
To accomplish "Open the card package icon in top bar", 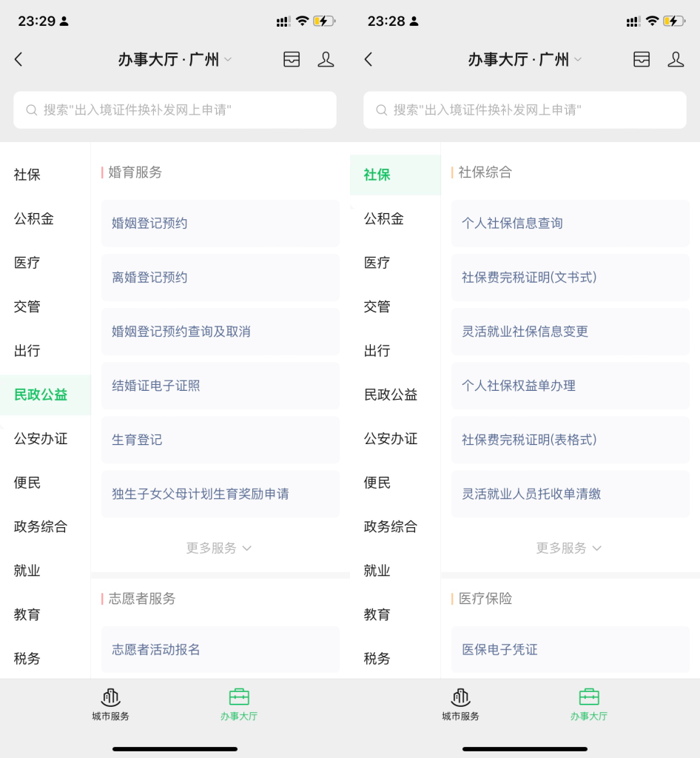I will 292,59.
